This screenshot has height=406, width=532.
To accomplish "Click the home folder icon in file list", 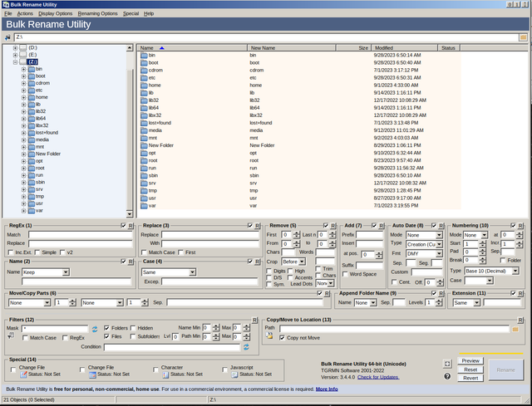I will tap(144, 86).
